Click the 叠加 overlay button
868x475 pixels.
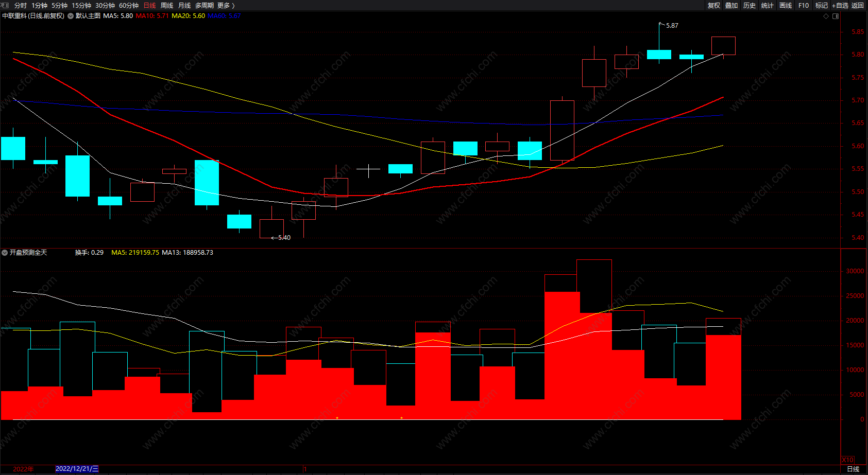(731, 5)
